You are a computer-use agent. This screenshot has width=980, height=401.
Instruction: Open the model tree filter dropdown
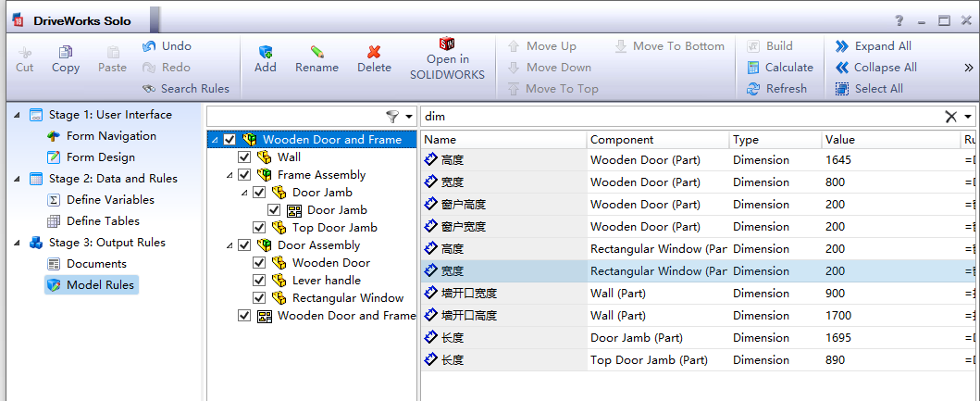409,117
